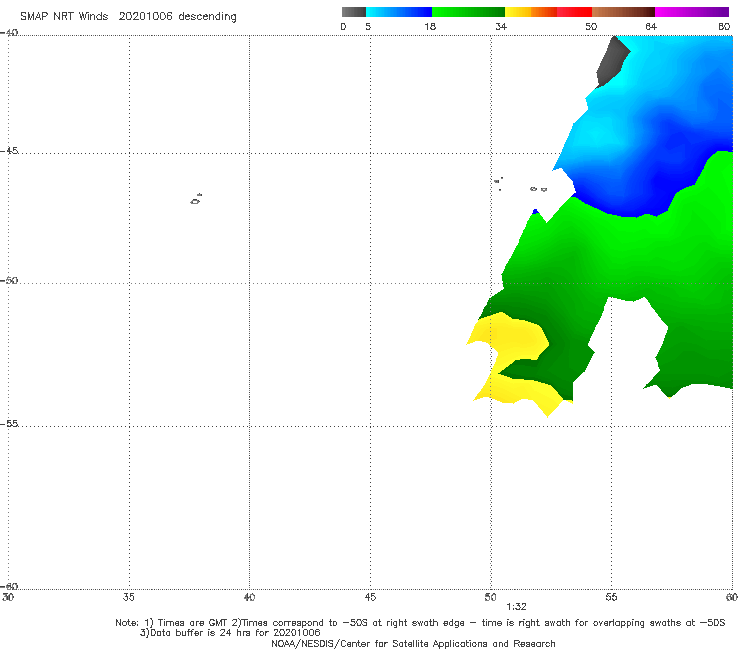Click the color bar label '64'
Viewport: 740px width, 650px height.
tap(651, 26)
